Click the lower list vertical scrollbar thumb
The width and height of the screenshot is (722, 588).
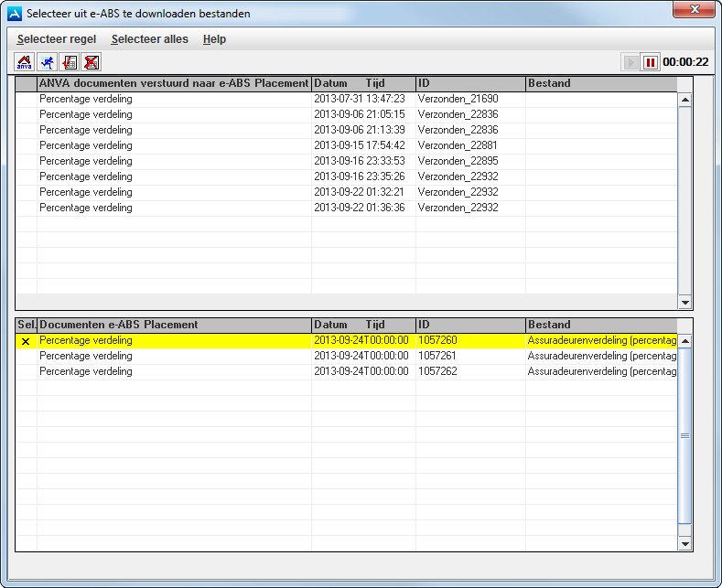pos(684,435)
